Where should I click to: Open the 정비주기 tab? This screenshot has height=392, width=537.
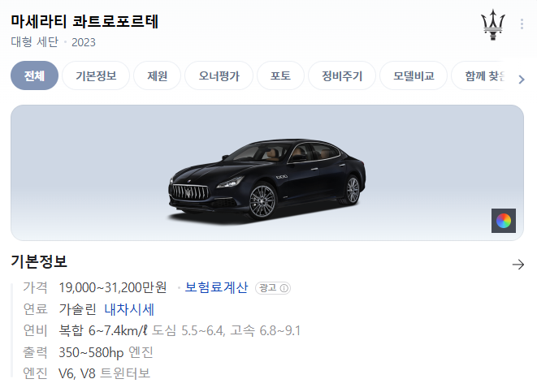click(342, 75)
